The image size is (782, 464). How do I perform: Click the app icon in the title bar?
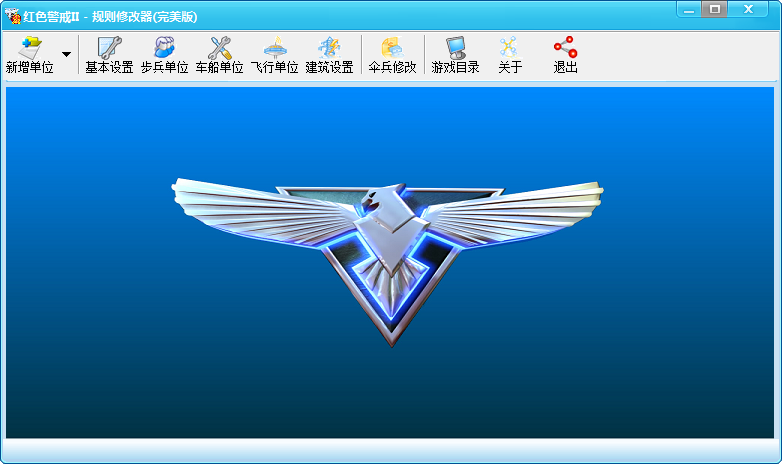12,16
